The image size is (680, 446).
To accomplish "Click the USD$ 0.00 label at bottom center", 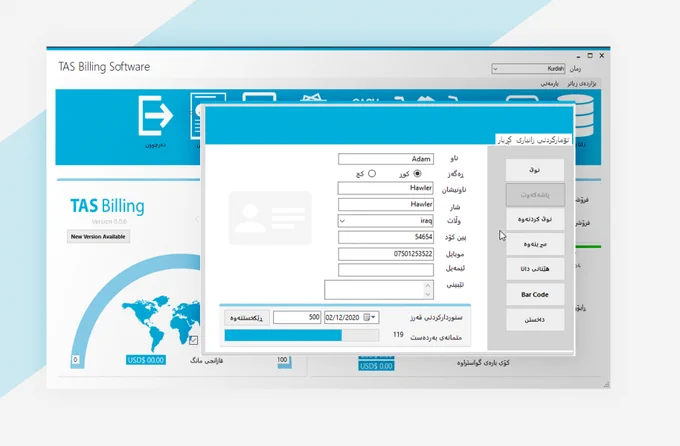I will 376,366.
